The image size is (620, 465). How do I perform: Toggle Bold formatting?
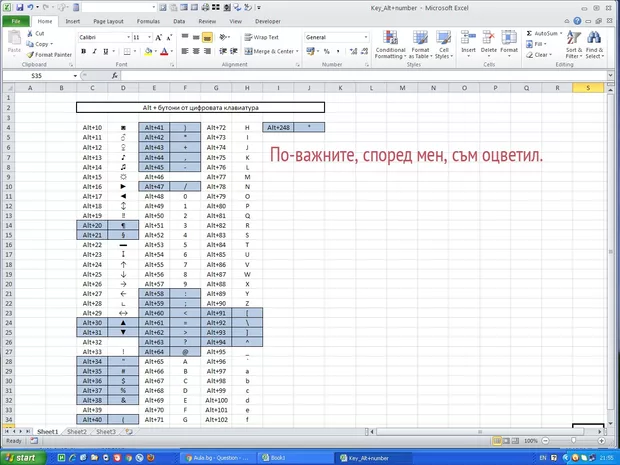(x=83, y=51)
